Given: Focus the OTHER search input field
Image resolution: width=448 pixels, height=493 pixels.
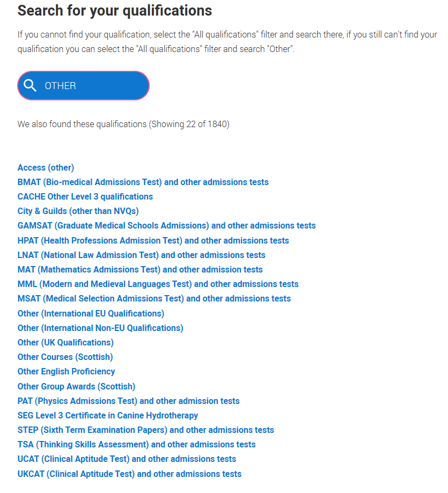Looking at the screenshot, I should (x=83, y=85).
